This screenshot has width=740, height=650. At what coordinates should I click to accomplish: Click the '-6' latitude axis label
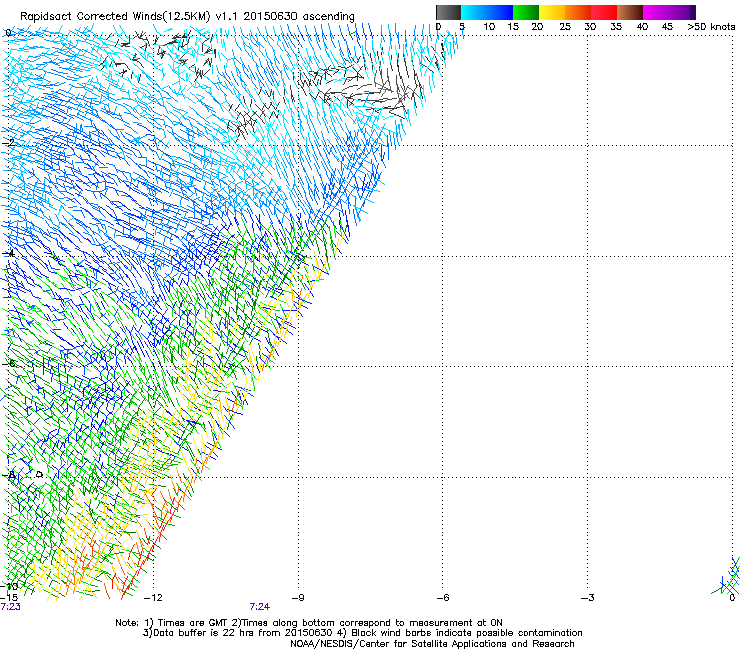(x=9, y=363)
